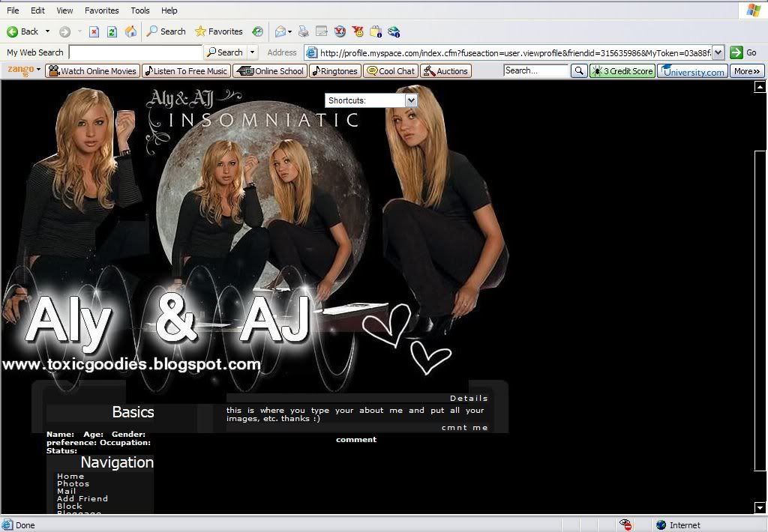Open the History icon in toolbar
This screenshot has height=532, width=768.
coord(258,31)
